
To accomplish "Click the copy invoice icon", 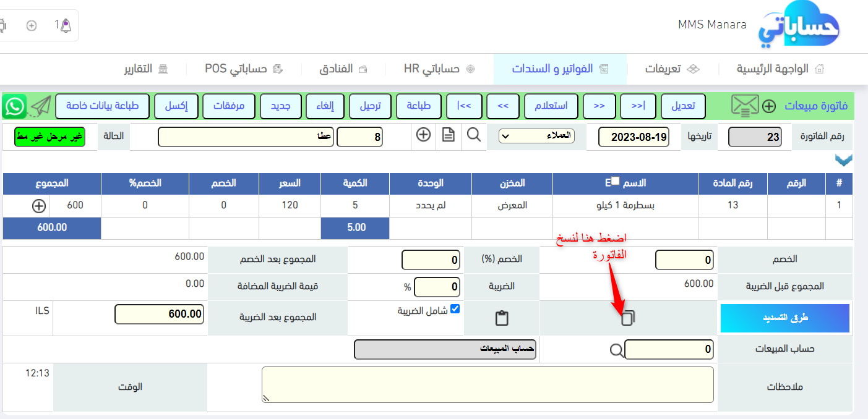I will pos(628,318).
